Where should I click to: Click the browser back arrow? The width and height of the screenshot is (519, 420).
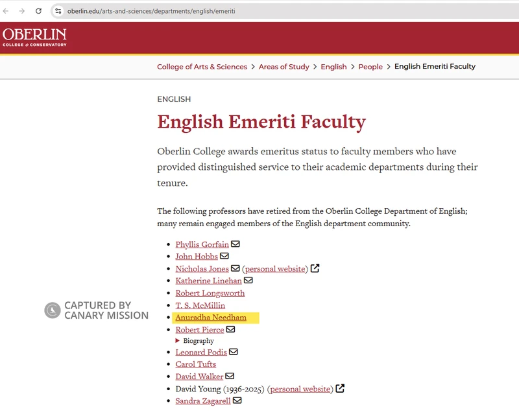tap(6, 11)
